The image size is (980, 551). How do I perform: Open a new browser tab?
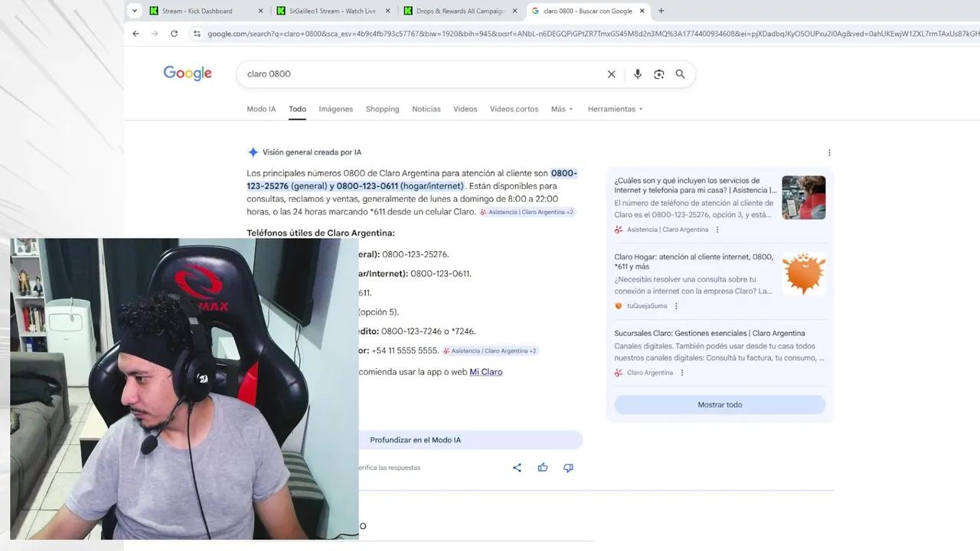[661, 11]
